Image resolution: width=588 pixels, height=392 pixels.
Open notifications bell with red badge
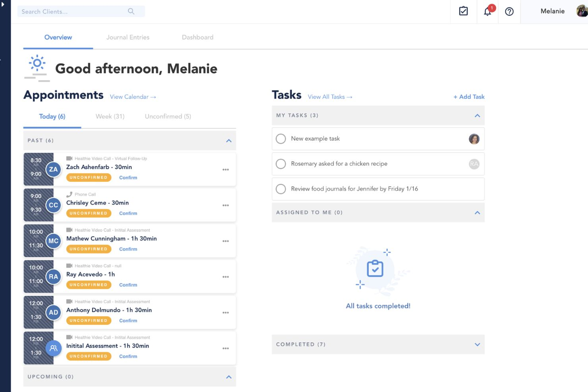pyautogui.click(x=488, y=11)
